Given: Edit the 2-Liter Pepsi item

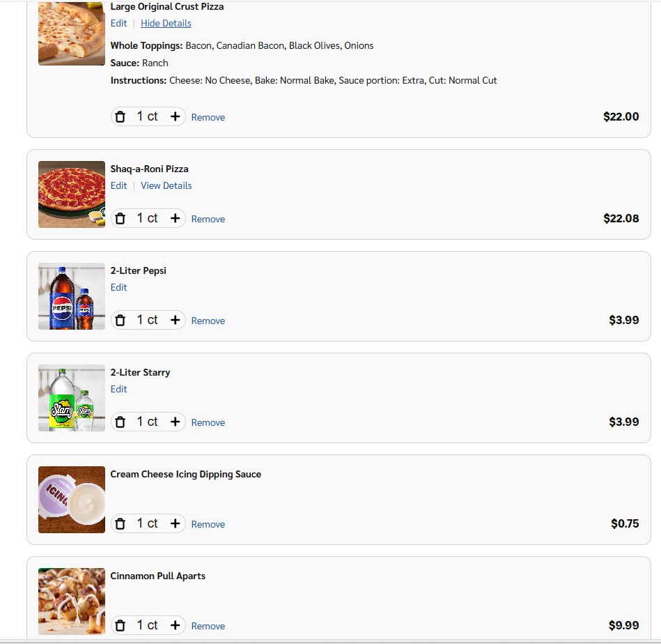Looking at the screenshot, I should 118,287.
